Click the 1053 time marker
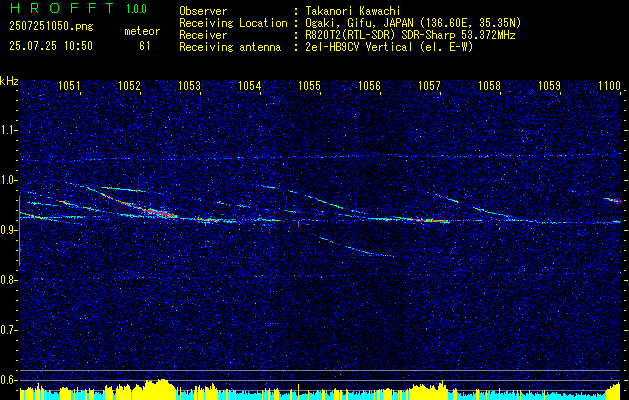The image size is (629, 400). 189,85
